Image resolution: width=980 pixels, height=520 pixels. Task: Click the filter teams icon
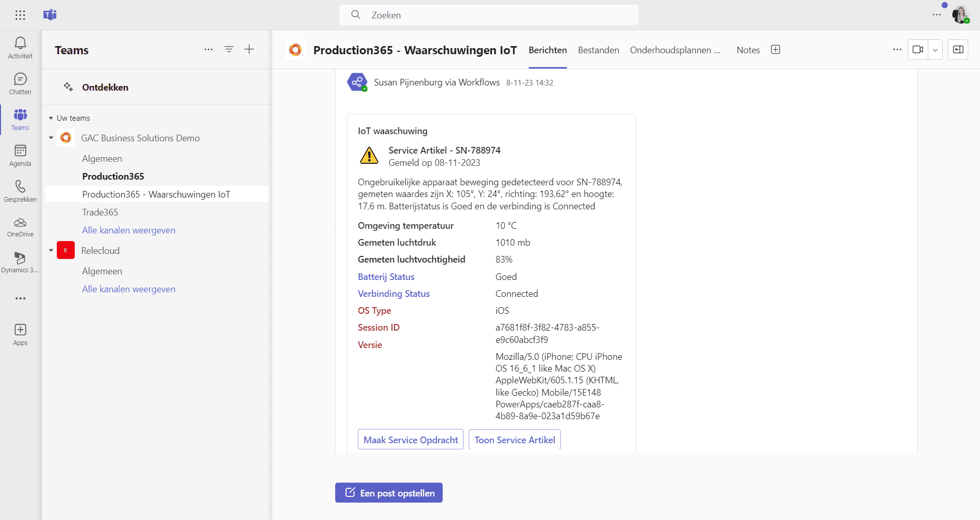(x=229, y=50)
